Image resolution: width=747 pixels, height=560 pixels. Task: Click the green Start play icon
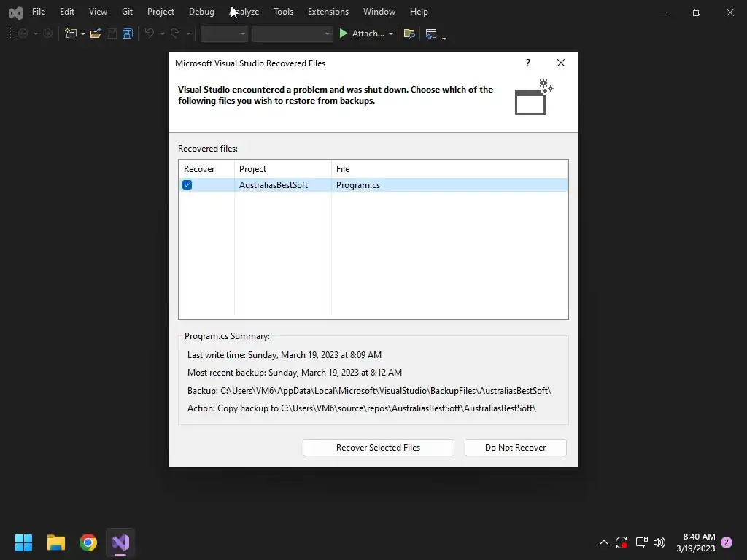pyautogui.click(x=343, y=34)
